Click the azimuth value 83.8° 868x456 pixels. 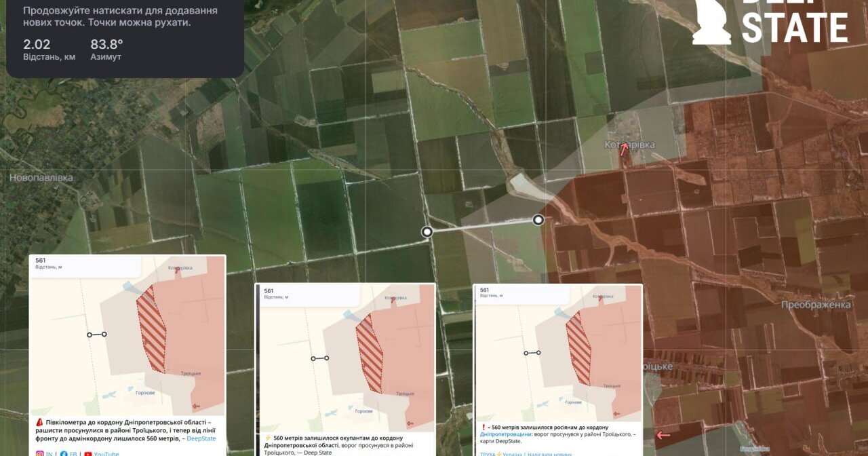pyautogui.click(x=107, y=44)
